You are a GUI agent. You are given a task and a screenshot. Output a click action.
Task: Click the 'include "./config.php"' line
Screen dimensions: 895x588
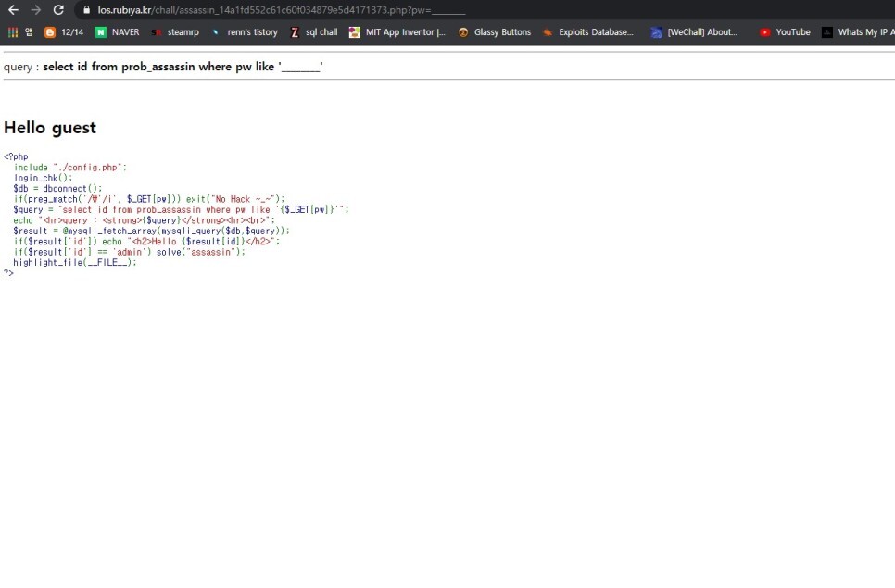pos(70,167)
